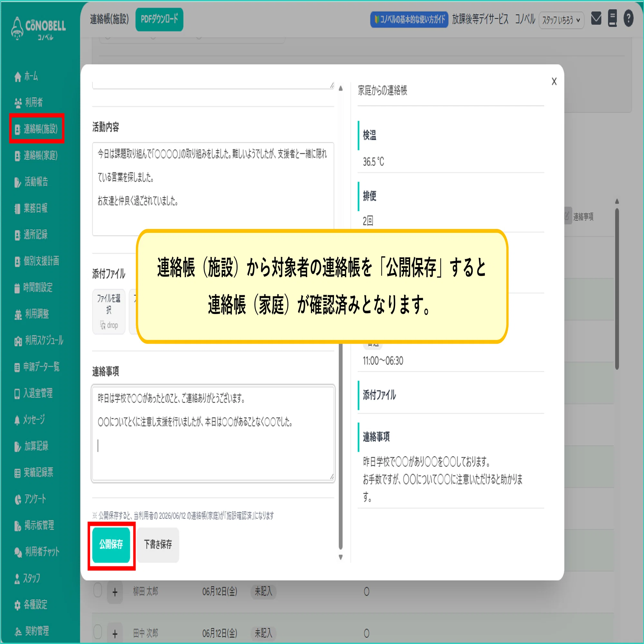
Task: Open アンケート in the sidebar
Action: pos(30,499)
